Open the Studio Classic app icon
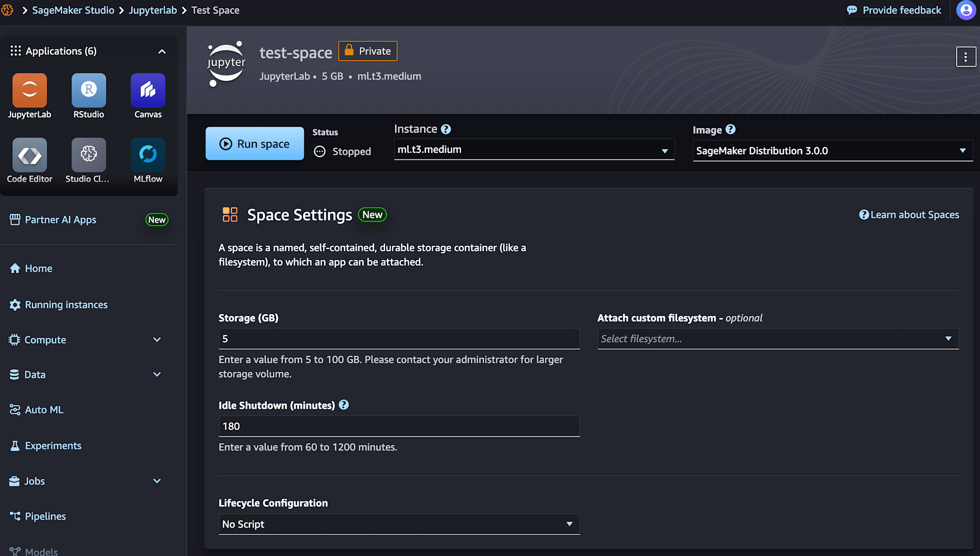The width and height of the screenshot is (980, 556). (89, 155)
